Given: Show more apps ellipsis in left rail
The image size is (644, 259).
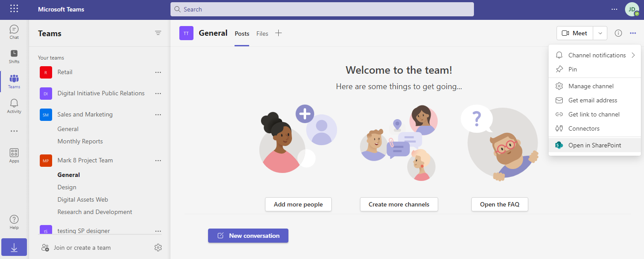Looking at the screenshot, I should [x=14, y=131].
